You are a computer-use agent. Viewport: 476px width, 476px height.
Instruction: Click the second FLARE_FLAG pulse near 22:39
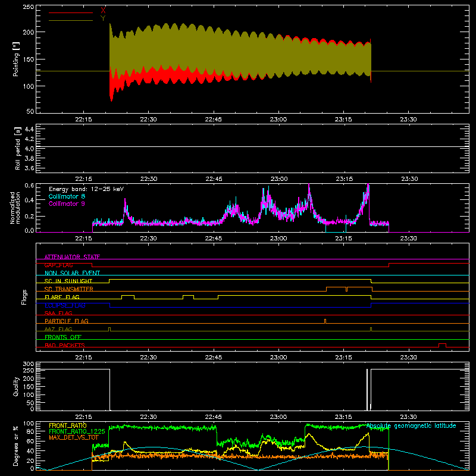click(x=188, y=297)
